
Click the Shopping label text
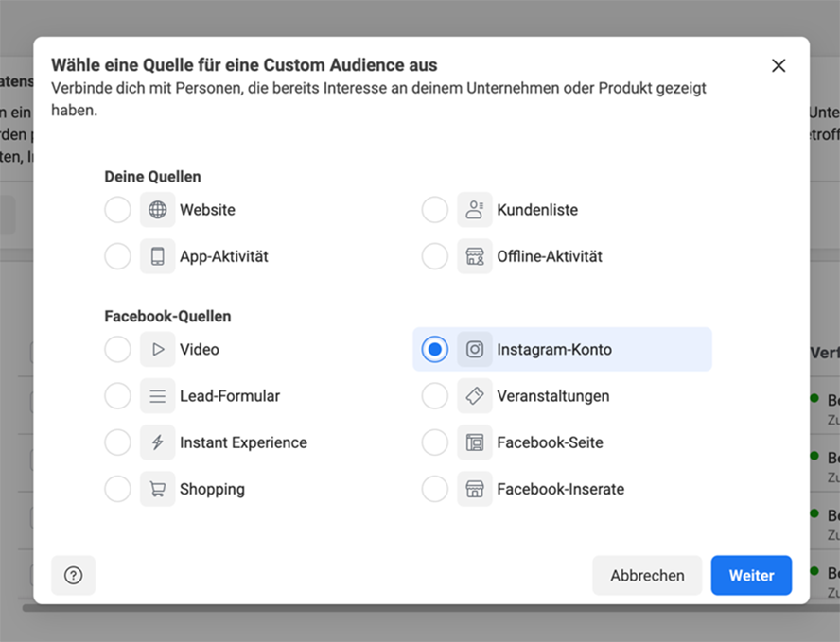[212, 490]
